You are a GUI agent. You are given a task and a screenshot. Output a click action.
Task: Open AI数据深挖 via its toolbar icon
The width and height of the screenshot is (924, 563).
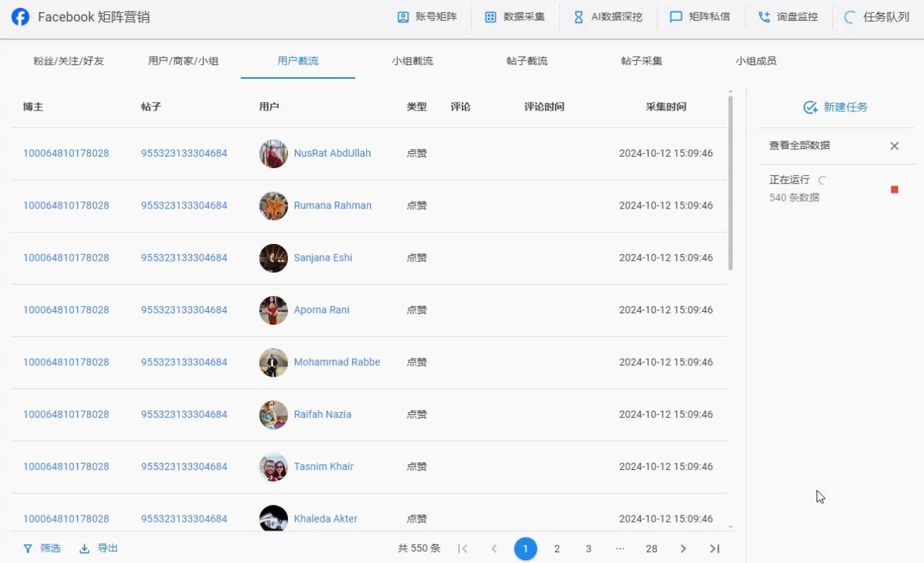pyautogui.click(x=577, y=16)
